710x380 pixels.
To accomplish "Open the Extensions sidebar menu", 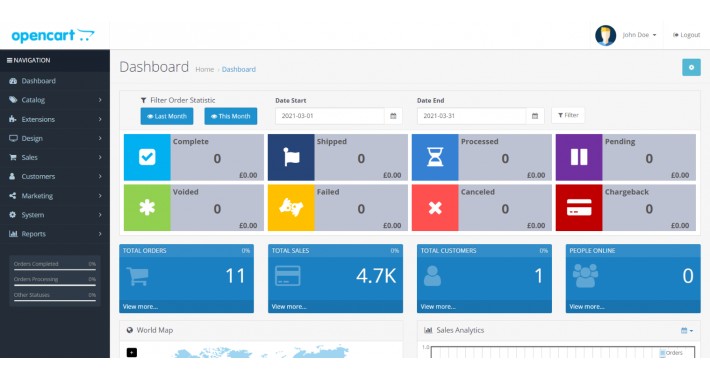I will [55, 119].
